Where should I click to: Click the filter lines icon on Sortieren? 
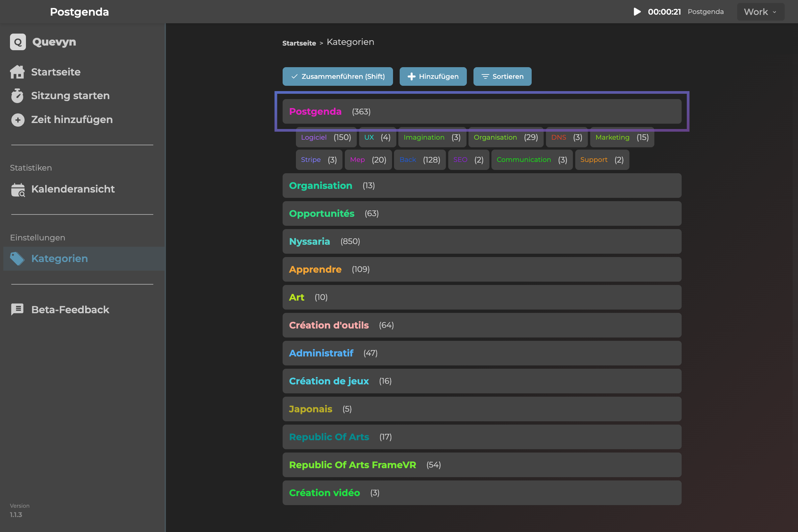pos(485,76)
